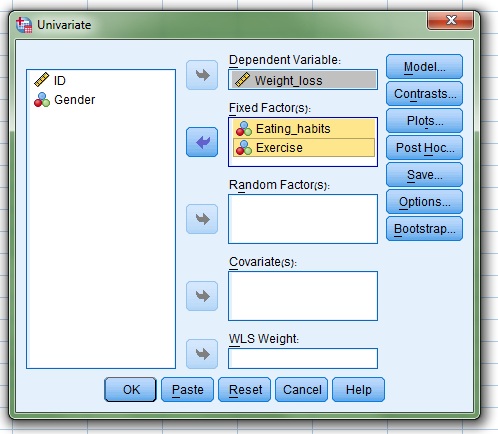Open the Model dialog
The image size is (498, 434).
click(424, 67)
